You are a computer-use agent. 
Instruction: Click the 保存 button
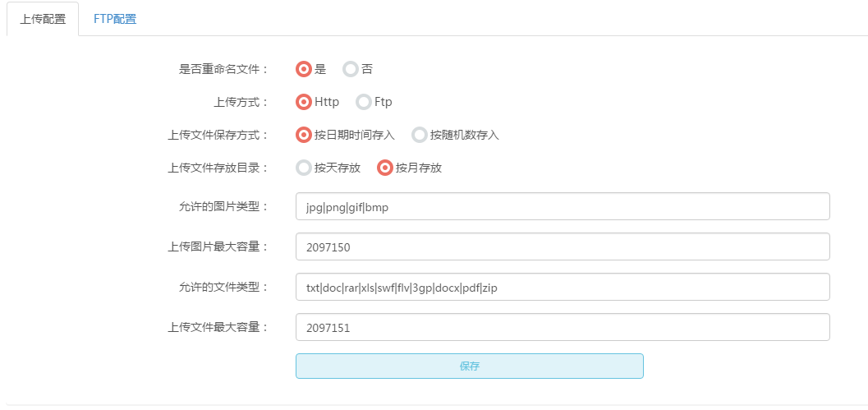pyautogui.click(x=470, y=366)
